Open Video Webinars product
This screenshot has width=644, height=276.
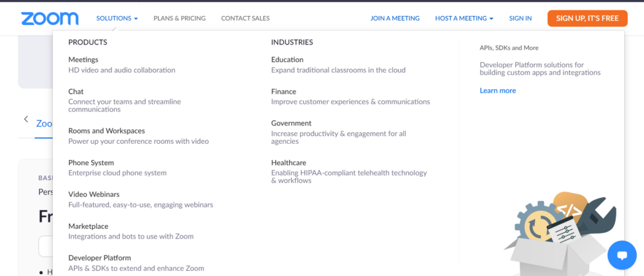pos(94,194)
